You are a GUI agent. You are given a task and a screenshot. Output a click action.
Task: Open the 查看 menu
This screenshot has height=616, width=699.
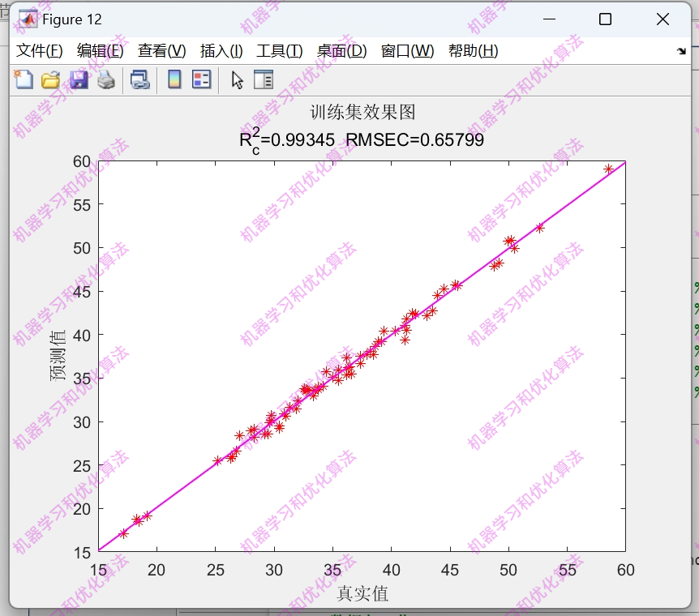pos(159,49)
